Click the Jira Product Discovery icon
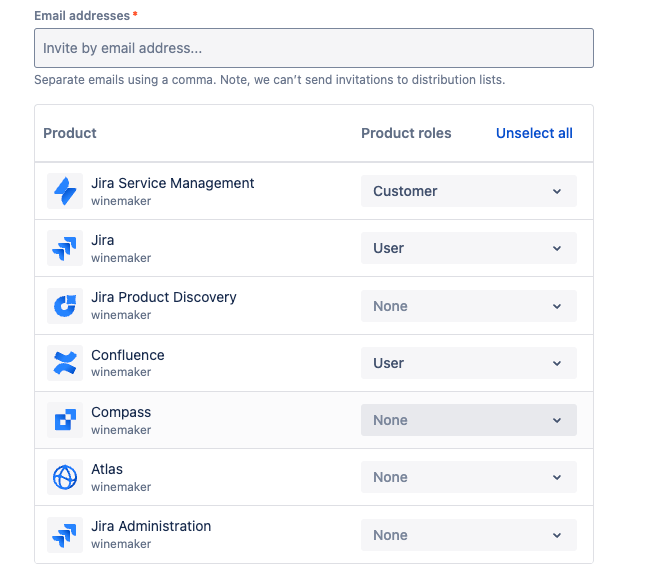This screenshot has height=586, width=650. 65,306
